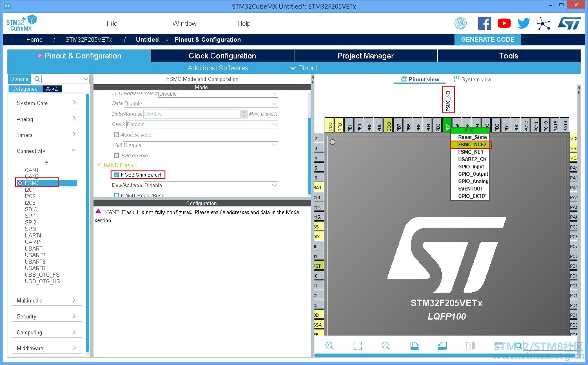Switch to Tools tab
Screen dimensions: 588x365
tap(509, 56)
